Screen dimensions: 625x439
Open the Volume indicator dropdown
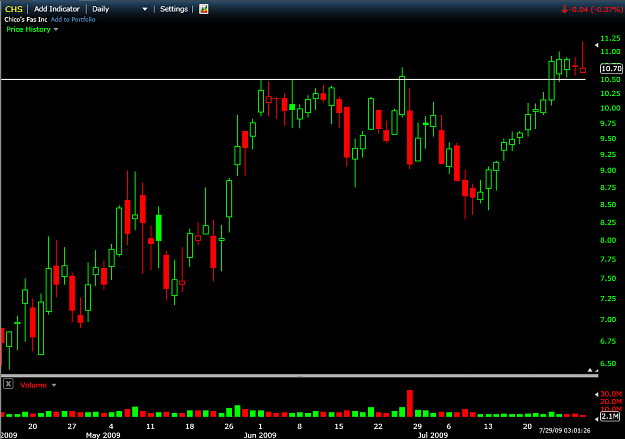[38, 385]
